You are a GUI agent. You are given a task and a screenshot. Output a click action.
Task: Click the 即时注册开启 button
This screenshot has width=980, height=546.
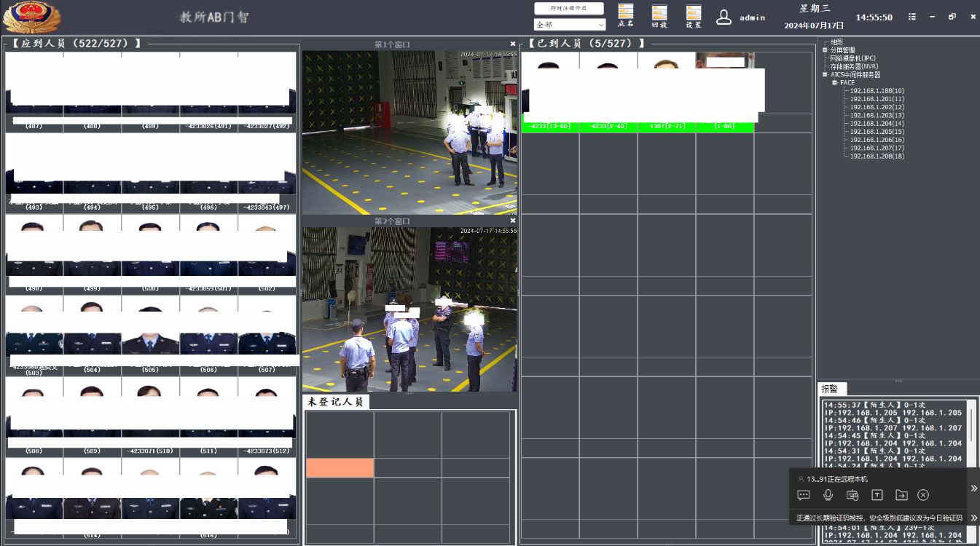pos(569,8)
